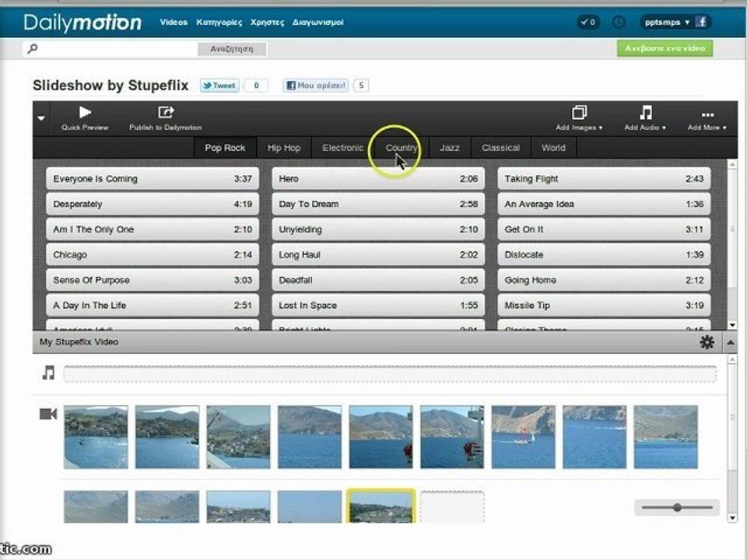Click the Facebook Μου αρέσει button
Viewport: 747px width, 560px height.
tap(316, 86)
